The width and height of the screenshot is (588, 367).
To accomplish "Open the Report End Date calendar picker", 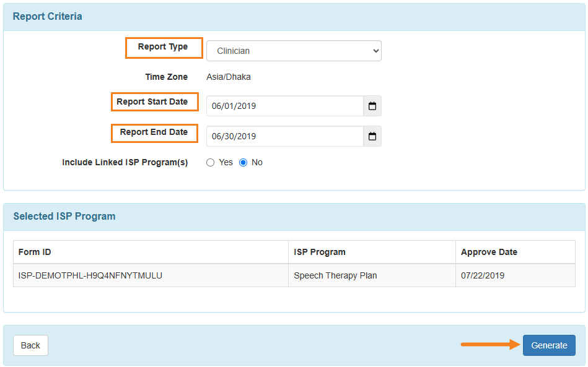I will 372,136.
